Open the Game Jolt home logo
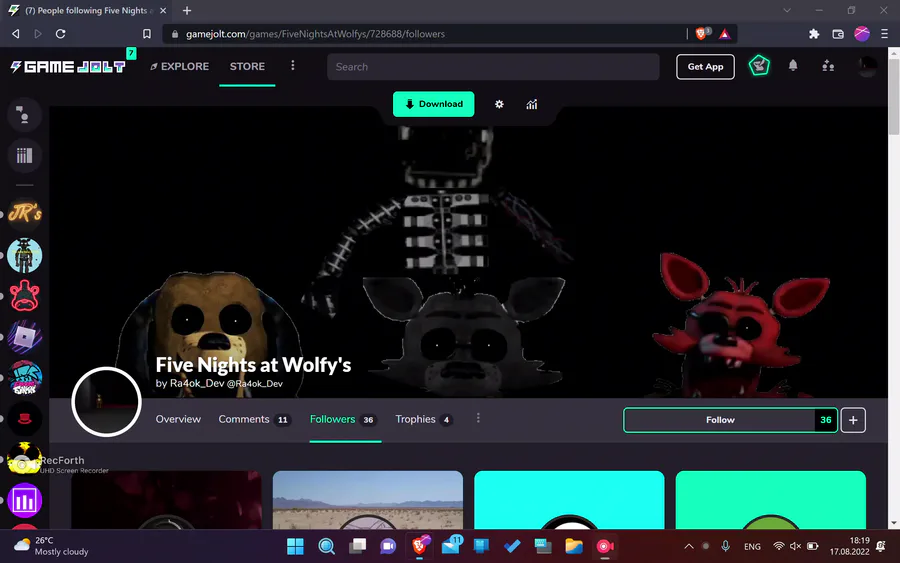 (x=68, y=67)
